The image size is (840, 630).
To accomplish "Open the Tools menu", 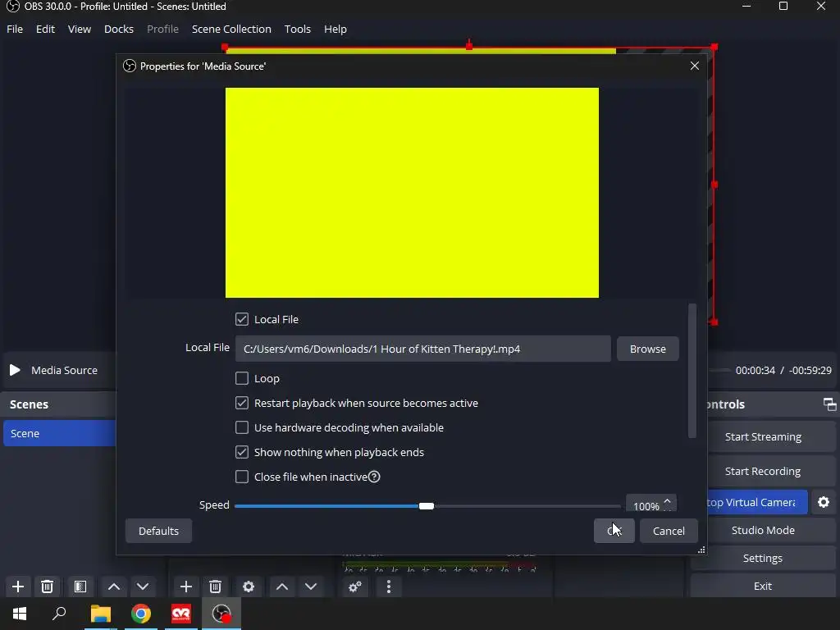I will coord(297,29).
